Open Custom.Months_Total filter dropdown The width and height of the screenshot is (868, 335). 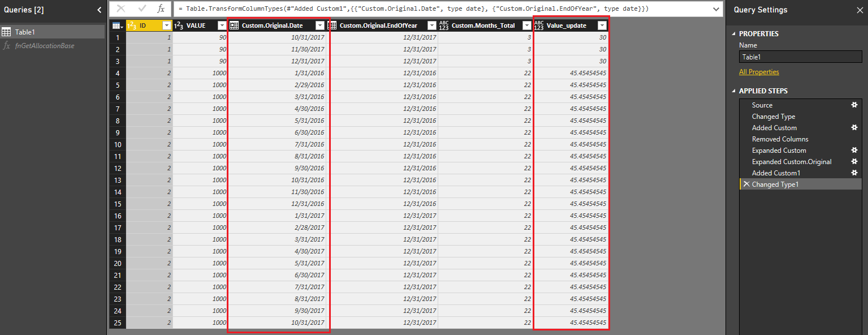pos(527,25)
